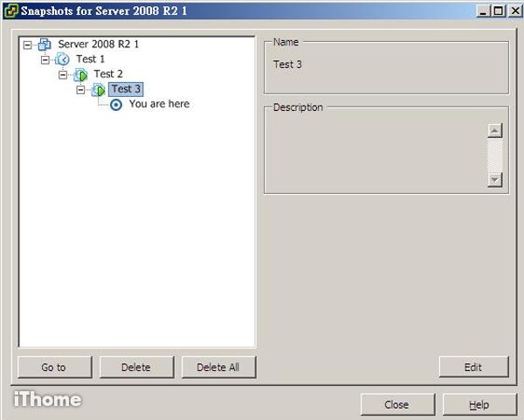This screenshot has height=420, width=524.
Task: Click the Test 3 name field text
Action: point(287,64)
